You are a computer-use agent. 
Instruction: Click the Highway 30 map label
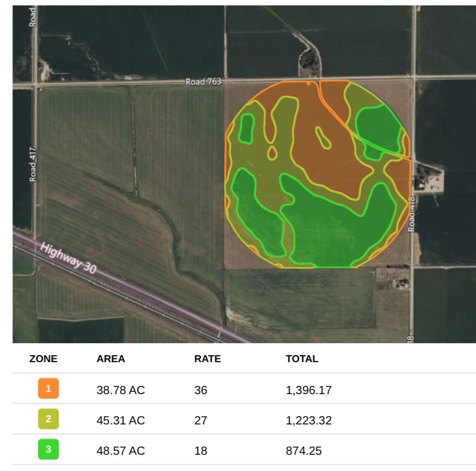pos(69,258)
